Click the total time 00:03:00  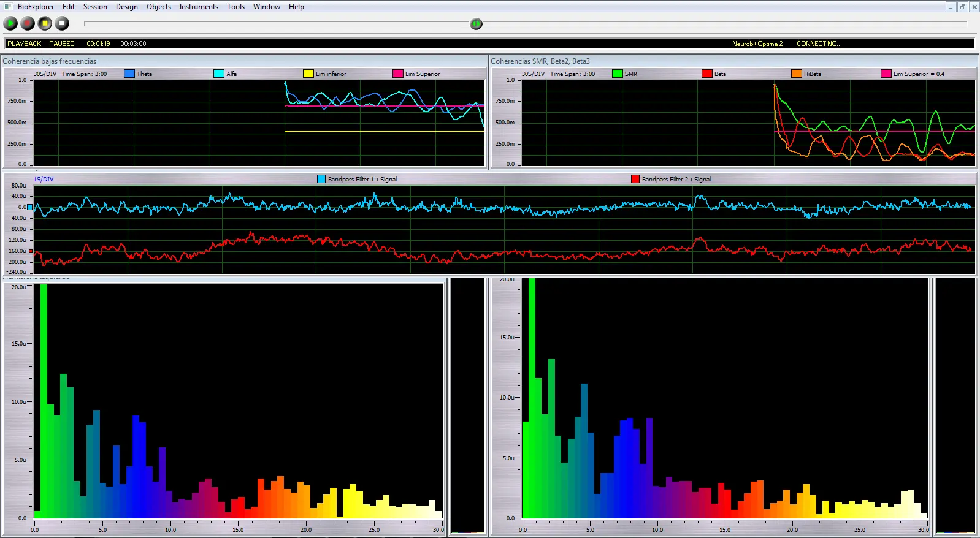pyautogui.click(x=133, y=44)
